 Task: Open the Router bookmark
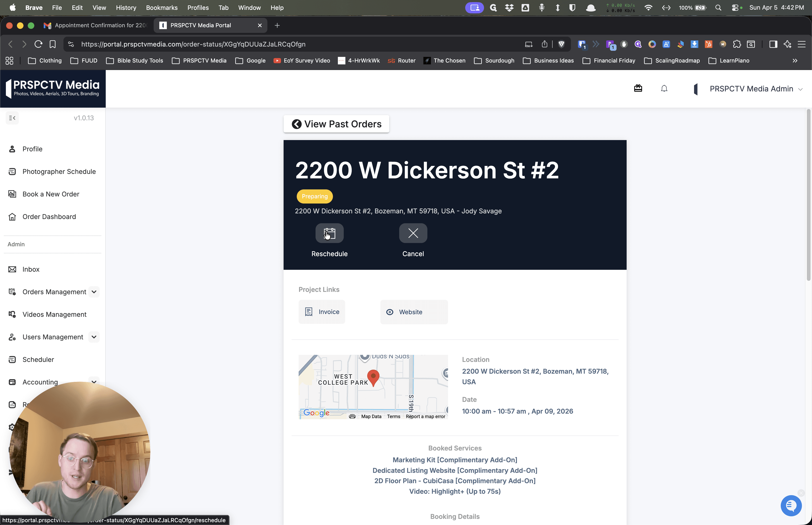(401, 60)
